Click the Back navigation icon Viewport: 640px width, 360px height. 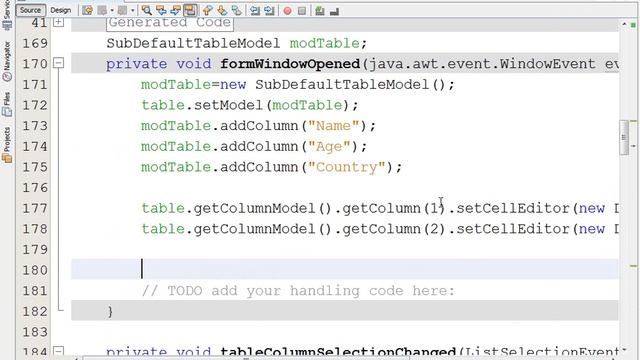(102, 11)
